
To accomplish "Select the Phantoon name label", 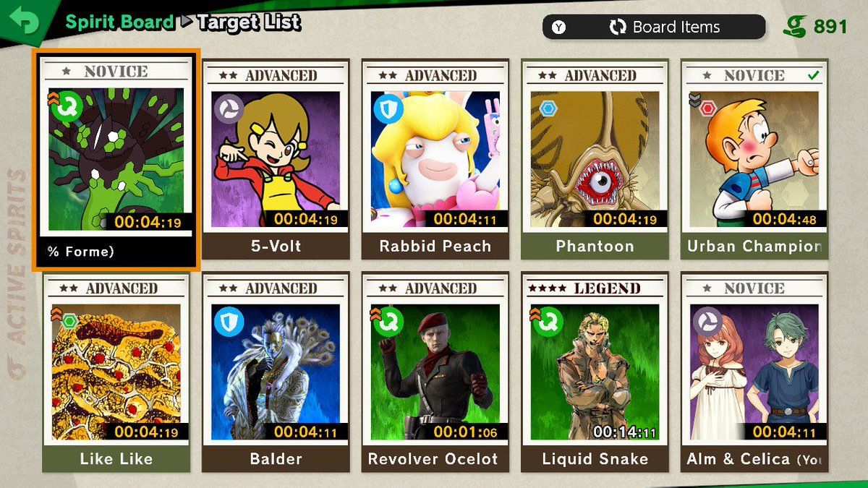I will pyautogui.click(x=595, y=247).
